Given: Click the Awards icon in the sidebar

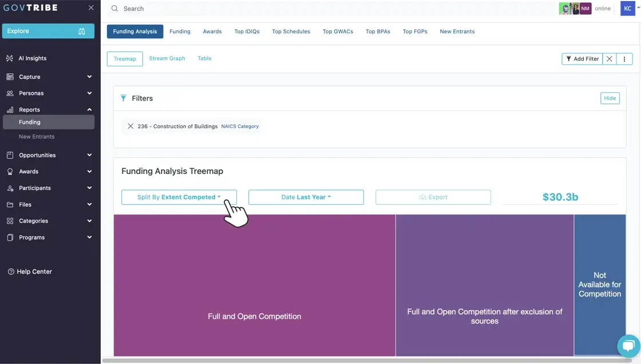Looking at the screenshot, I should pyautogui.click(x=9, y=171).
